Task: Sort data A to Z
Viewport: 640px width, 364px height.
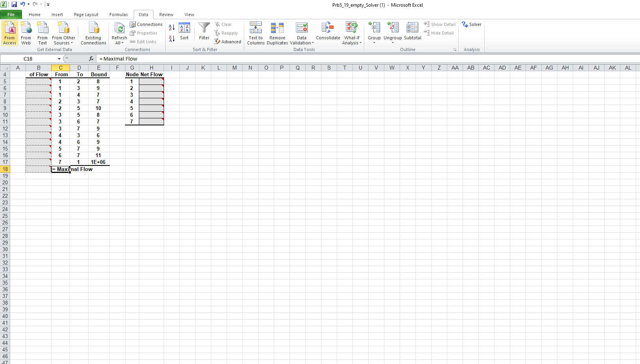Action: click(171, 28)
